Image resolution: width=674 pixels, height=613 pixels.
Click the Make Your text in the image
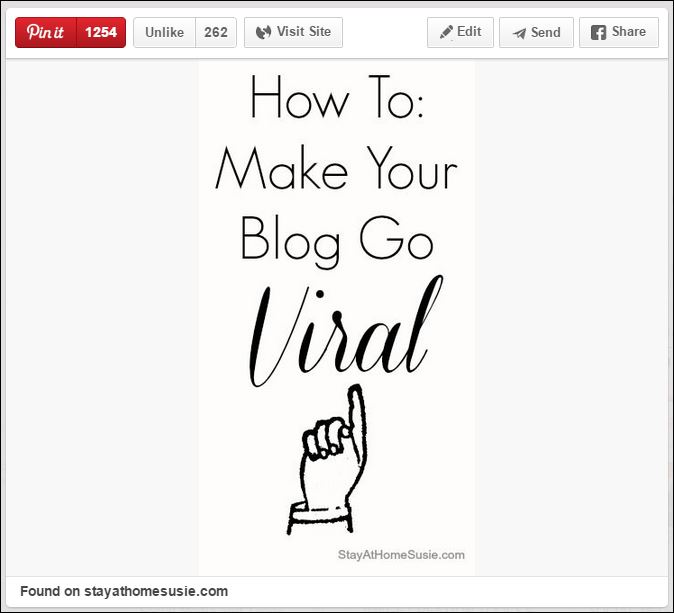336,170
